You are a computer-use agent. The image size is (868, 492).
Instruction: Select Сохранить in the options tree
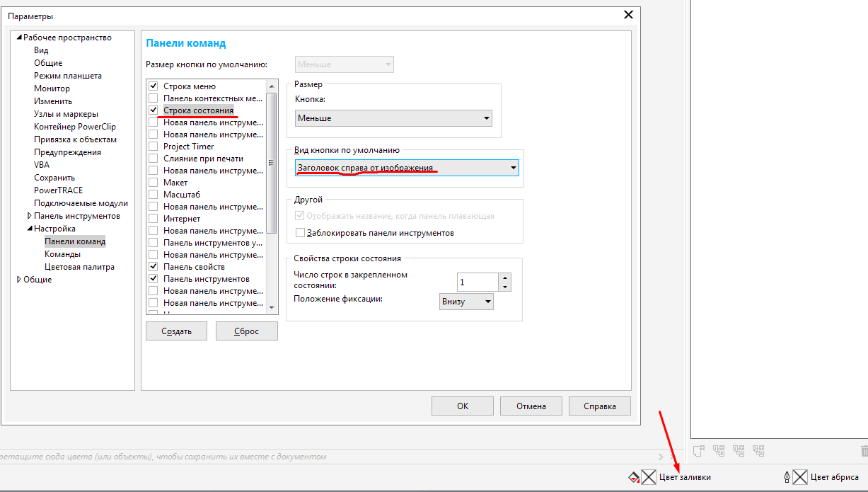54,178
